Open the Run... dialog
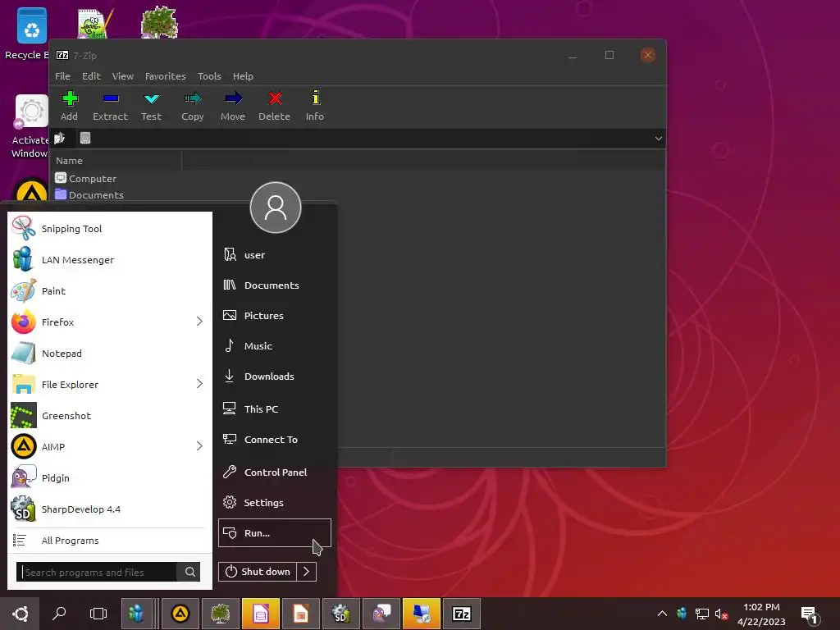840x630 pixels. (274, 533)
